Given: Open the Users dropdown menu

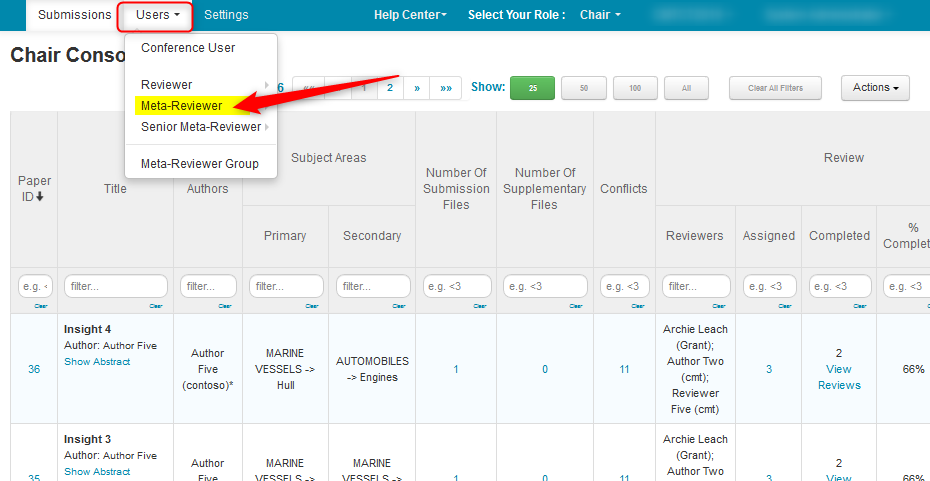Looking at the screenshot, I should [157, 15].
